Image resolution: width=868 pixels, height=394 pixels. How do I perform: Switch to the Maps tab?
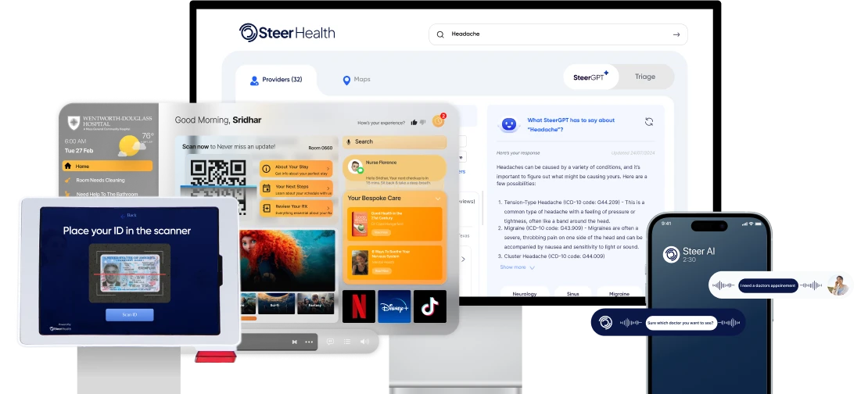click(357, 80)
